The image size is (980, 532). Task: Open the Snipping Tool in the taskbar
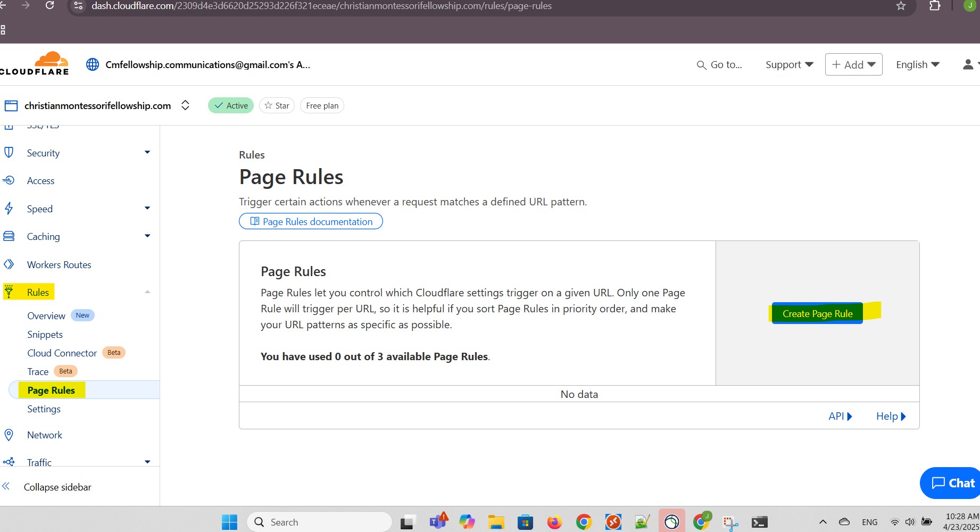pos(730,522)
